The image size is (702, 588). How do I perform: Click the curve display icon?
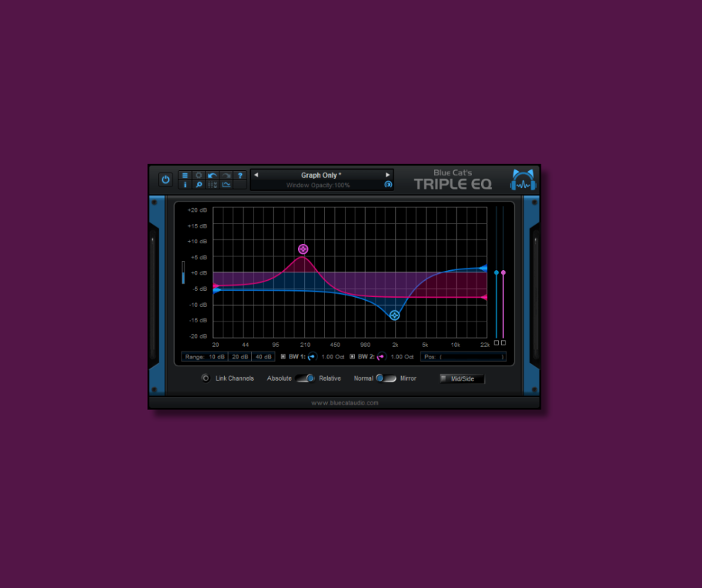coord(226,184)
